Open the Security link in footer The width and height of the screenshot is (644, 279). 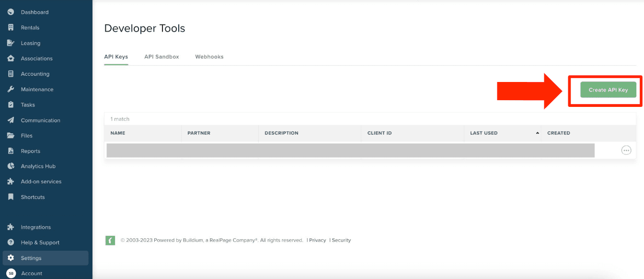[341, 240]
